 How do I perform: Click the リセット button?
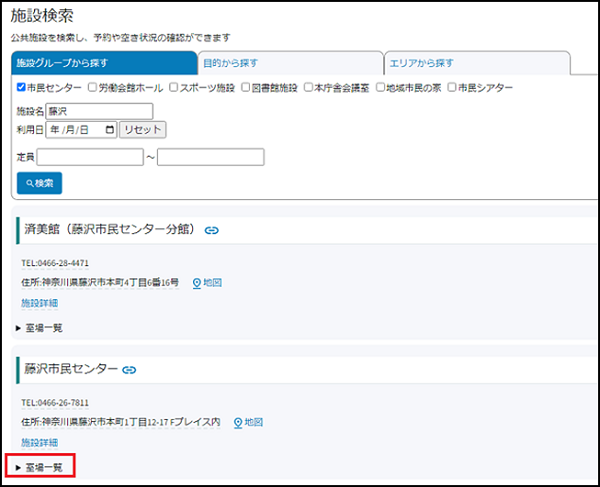(x=143, y=130)
